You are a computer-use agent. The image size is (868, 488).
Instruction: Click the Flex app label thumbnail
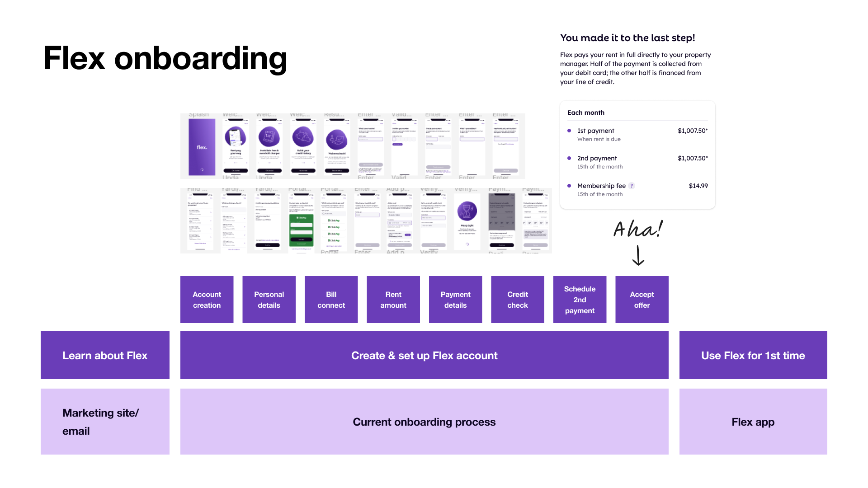752,421
